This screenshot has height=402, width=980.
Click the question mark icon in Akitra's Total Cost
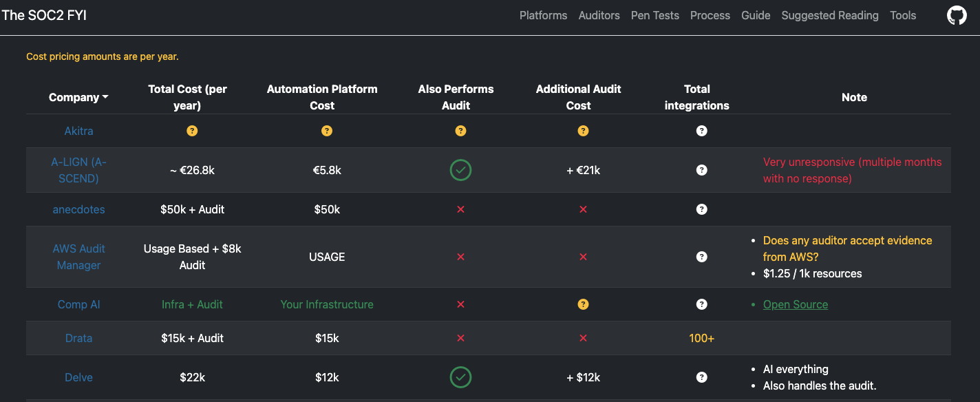[192, 130]
